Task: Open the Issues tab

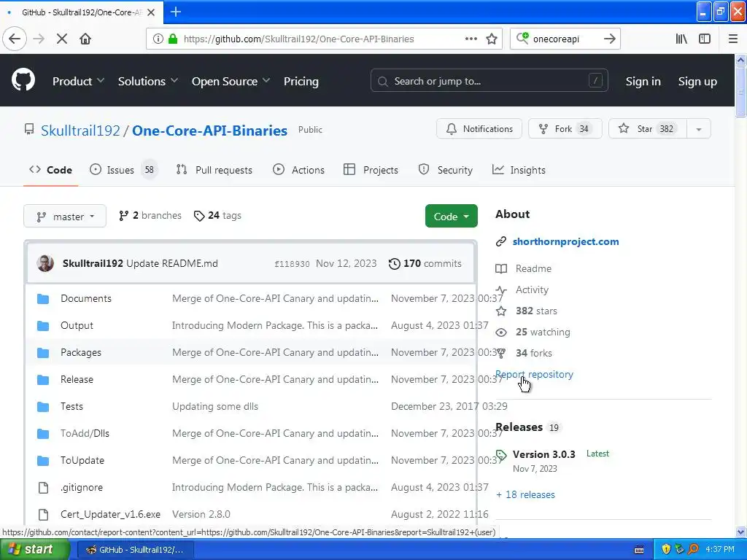Action: coord(123,170)
